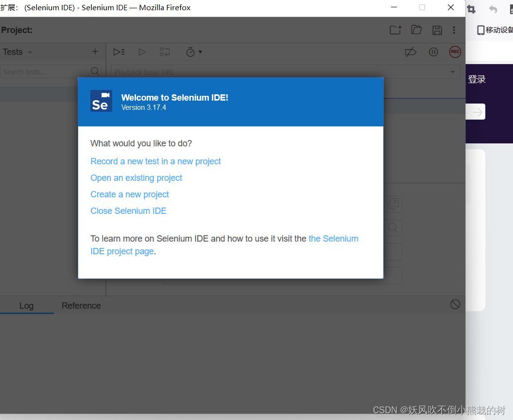Click the arrow button on background page
The height and width of the screenshot is (420, 513).
[x=478, y=112]
